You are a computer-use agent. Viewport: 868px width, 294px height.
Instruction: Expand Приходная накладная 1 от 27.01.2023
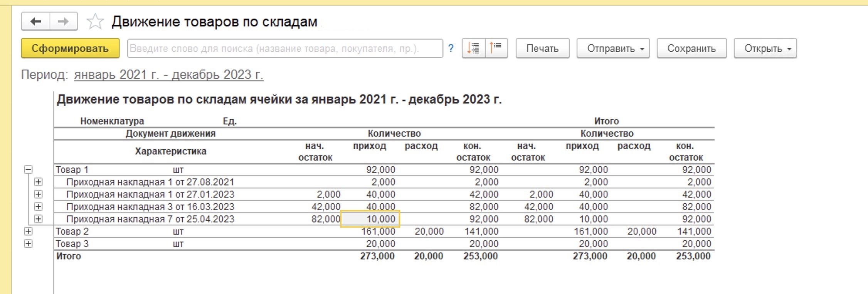[x=38, y=194]
